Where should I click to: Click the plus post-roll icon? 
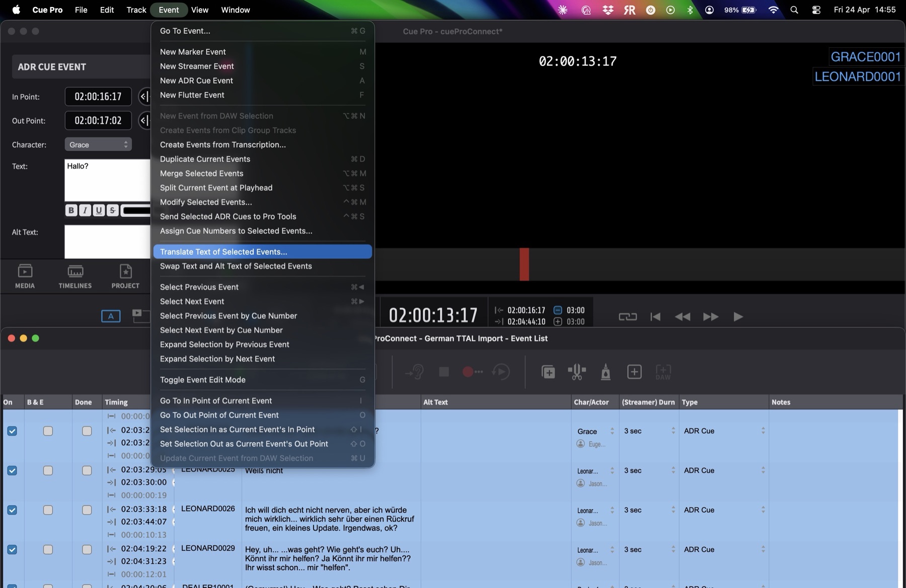pyautogui.click(x=558, y=321)
